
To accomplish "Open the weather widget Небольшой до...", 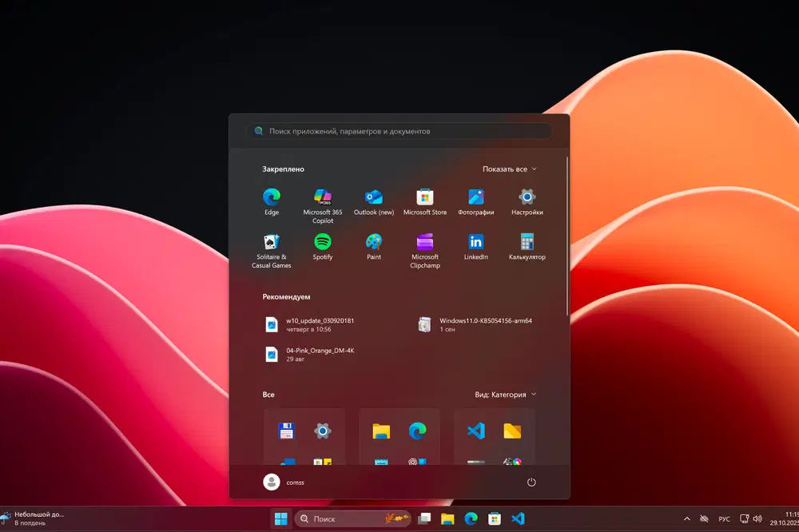I will click(x=33, y=518).
